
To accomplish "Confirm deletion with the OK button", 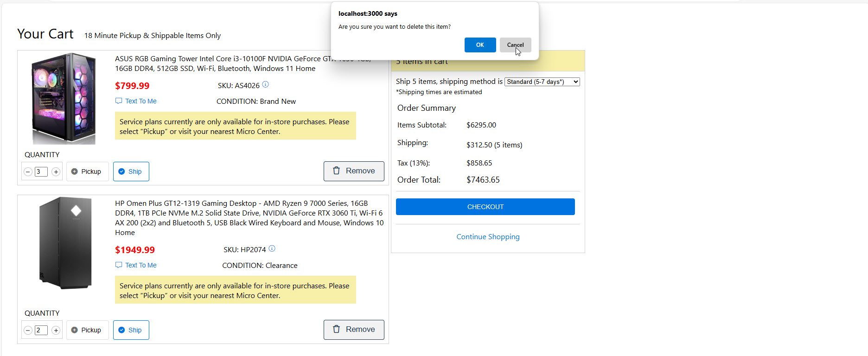I will click(x=480, y=45).
